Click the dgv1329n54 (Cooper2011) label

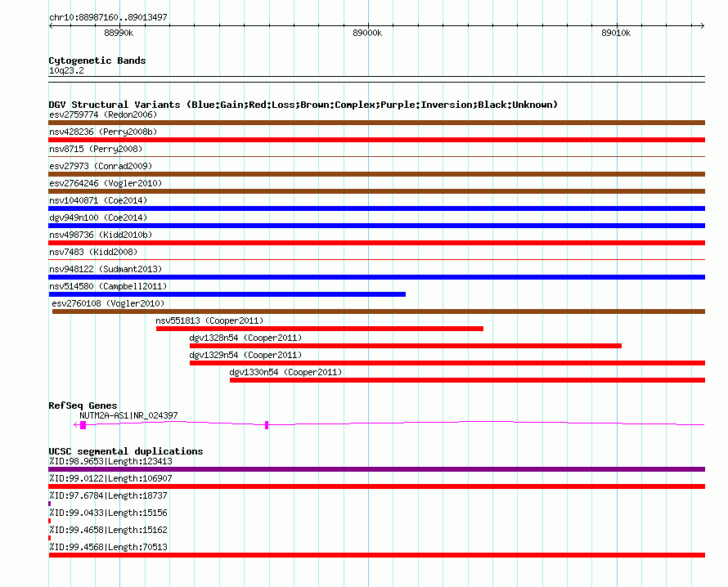click(x=245, y=355)
